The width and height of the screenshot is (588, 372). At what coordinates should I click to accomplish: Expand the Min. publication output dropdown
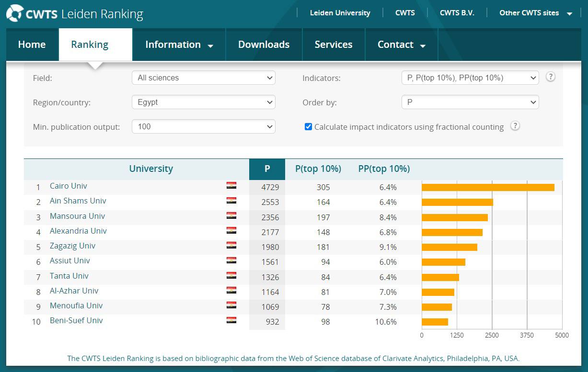[203, 126]
